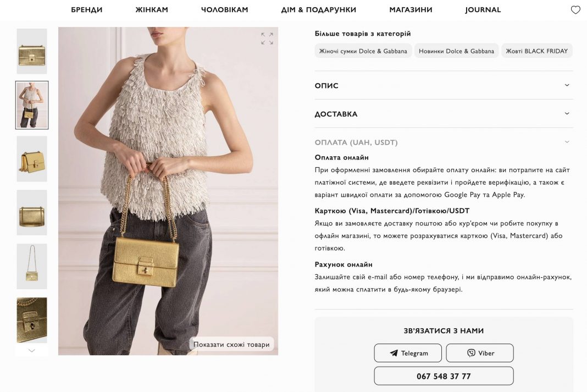Click Показати схожі товари button
The image size is (587, 392).
pyautogui.click(x=231, y=345)
